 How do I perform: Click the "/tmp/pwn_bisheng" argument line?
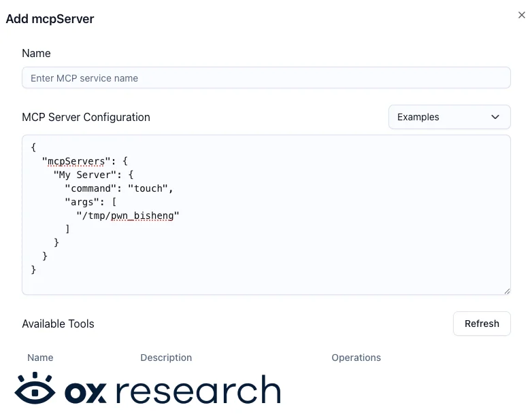[127, 215]
